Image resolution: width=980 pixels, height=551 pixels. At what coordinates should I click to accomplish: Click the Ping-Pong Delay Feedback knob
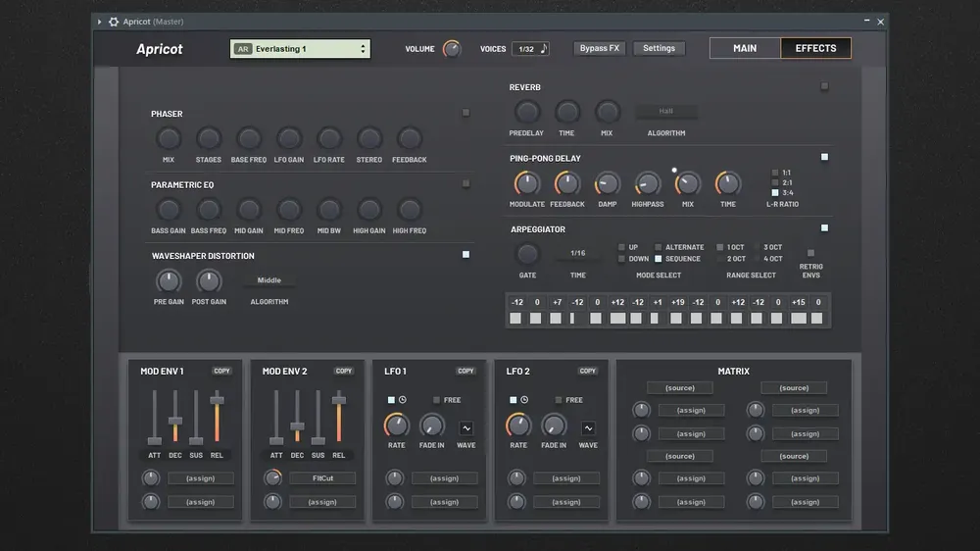click(x=566, y=184)
